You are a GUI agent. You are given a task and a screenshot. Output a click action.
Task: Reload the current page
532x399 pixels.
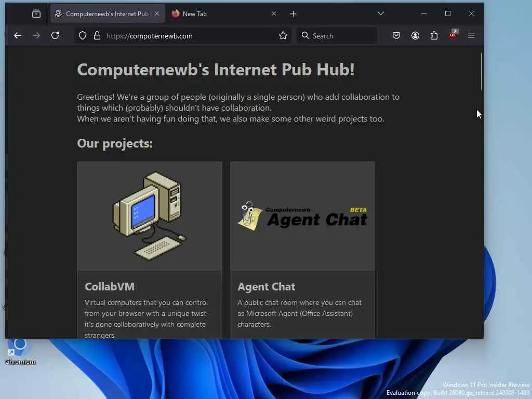tap(55, 36)
